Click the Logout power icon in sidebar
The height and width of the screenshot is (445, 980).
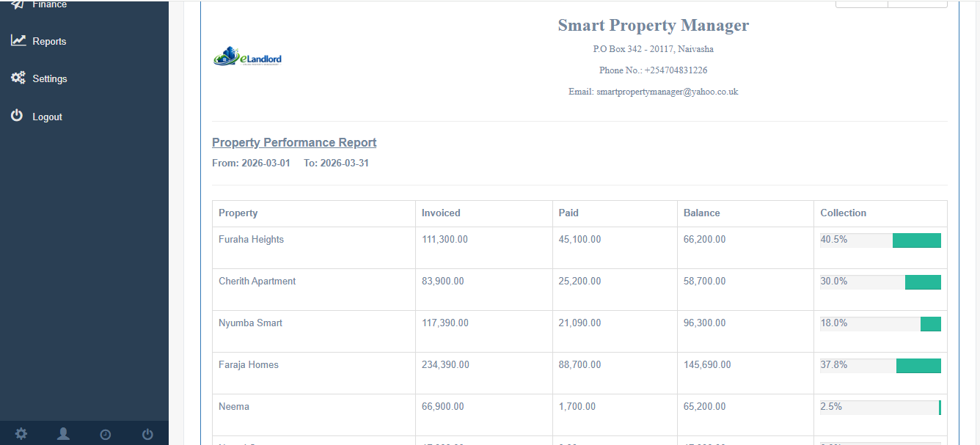[x=17, y=116]
